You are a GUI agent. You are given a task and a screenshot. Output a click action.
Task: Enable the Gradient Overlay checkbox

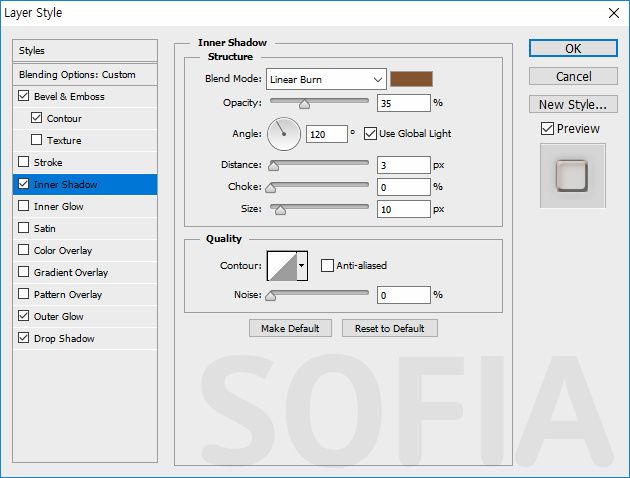coord(24,272)
